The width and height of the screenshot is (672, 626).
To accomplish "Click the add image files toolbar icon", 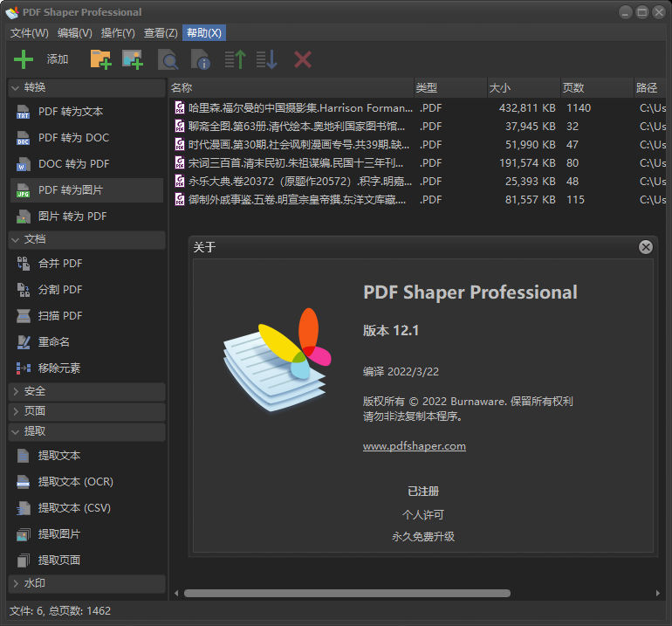I will [133, 59].
